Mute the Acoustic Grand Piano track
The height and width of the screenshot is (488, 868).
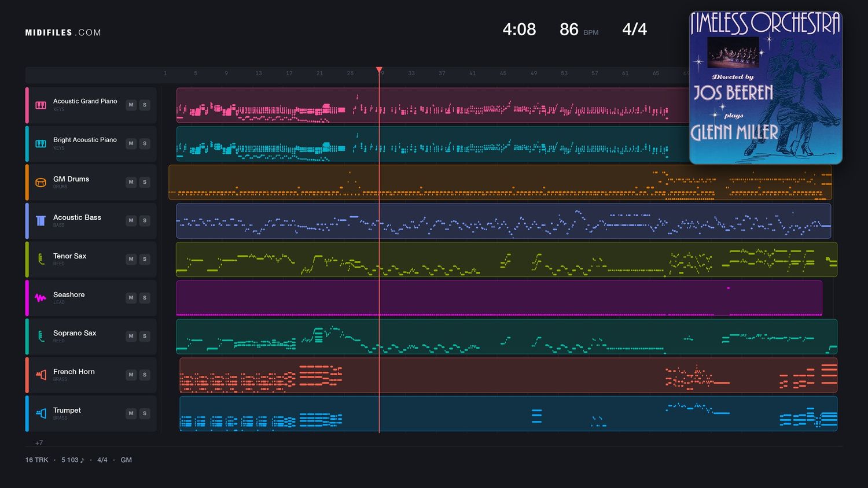point(131,105)
